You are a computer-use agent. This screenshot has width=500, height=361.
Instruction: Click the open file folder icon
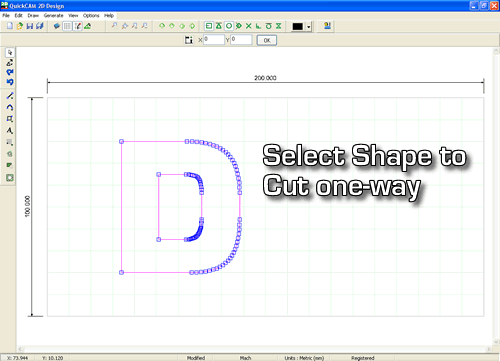pyautogui.click(x=20, y=26)
